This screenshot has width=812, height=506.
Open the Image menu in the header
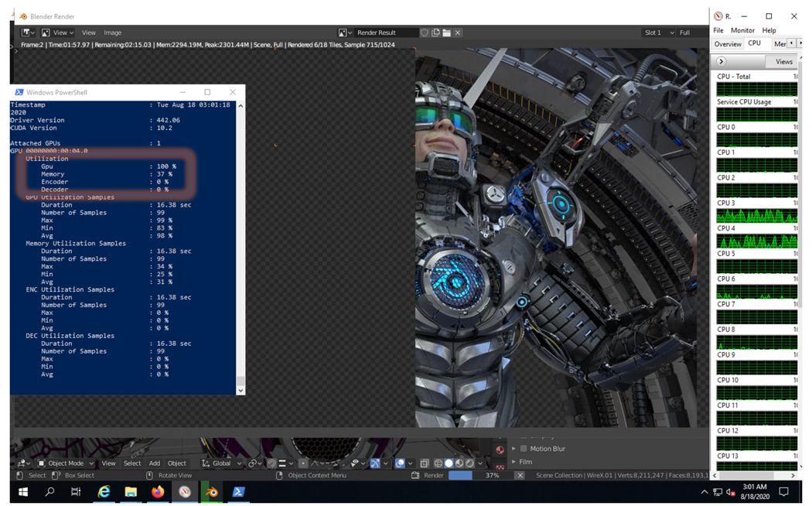pyautogui.click(x=113, y=32)
